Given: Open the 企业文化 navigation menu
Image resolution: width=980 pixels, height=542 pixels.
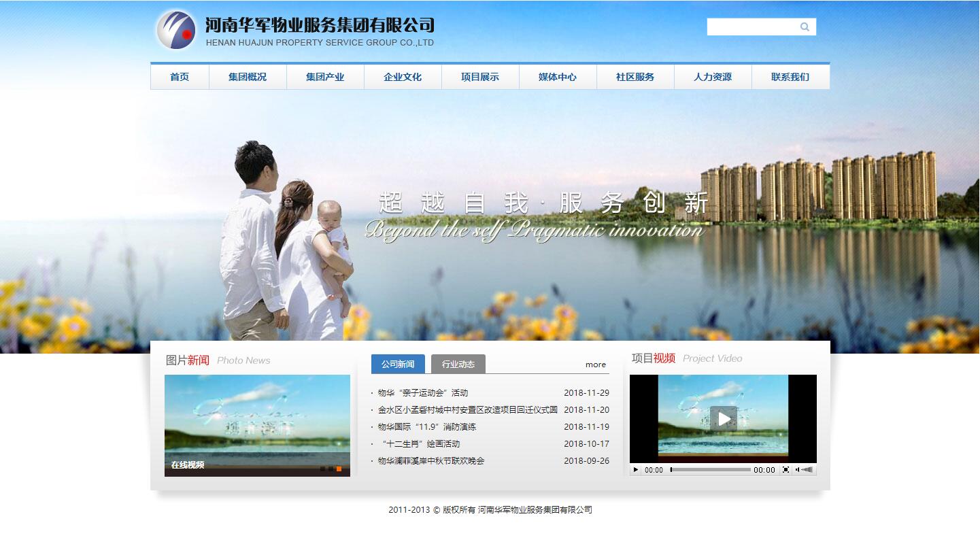Looking at the screenshot, I should coord(403,77).
